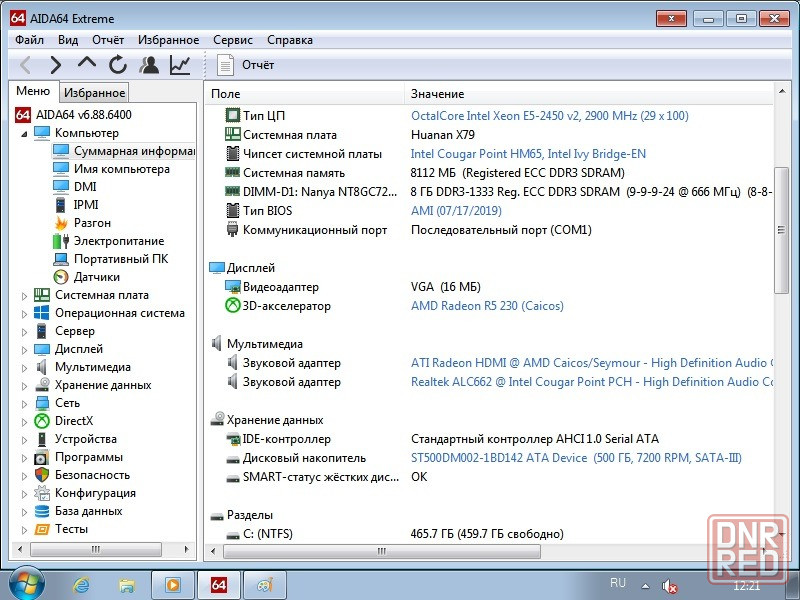The width and height of the screenshot is (800, 600).
Task: Click the 3D-акселератор Xbox-style icon in the report
Action: coord(233,306)
